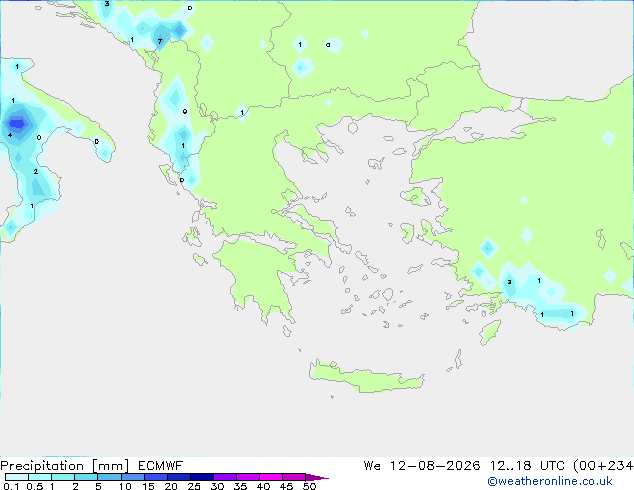Image resolution: width=634 pixels, height=490 pixels.
Task: Click the island of Crete
Action: point(366,376)
